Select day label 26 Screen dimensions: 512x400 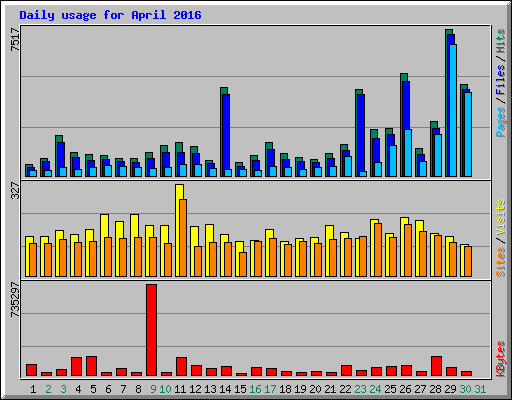click(x=405, y=389)
